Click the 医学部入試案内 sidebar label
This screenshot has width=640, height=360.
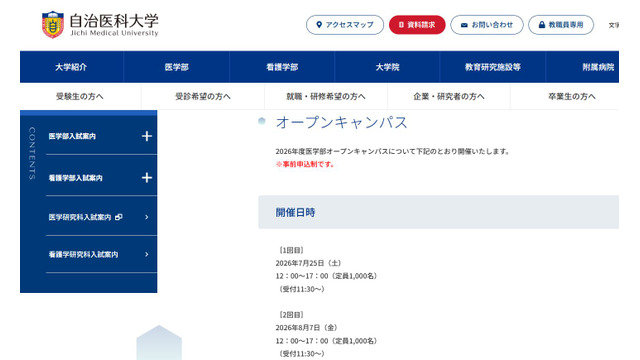coord(72,136)
